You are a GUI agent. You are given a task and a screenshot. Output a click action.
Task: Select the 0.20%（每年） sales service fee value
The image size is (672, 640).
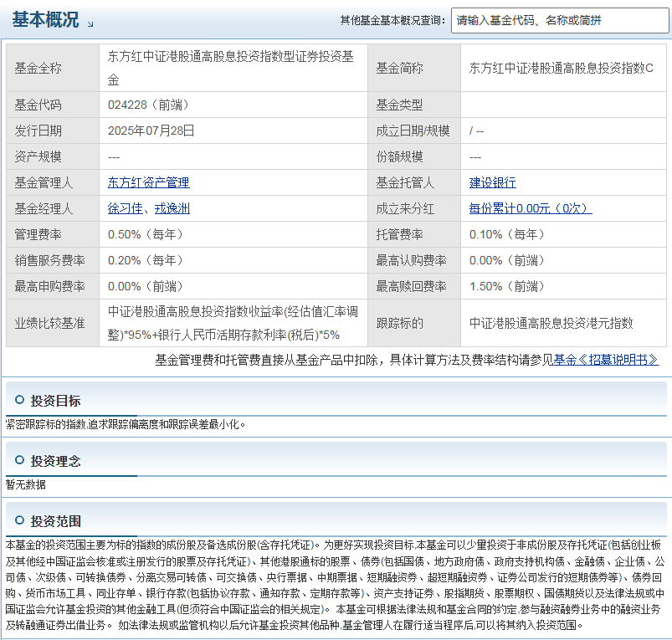146,260
